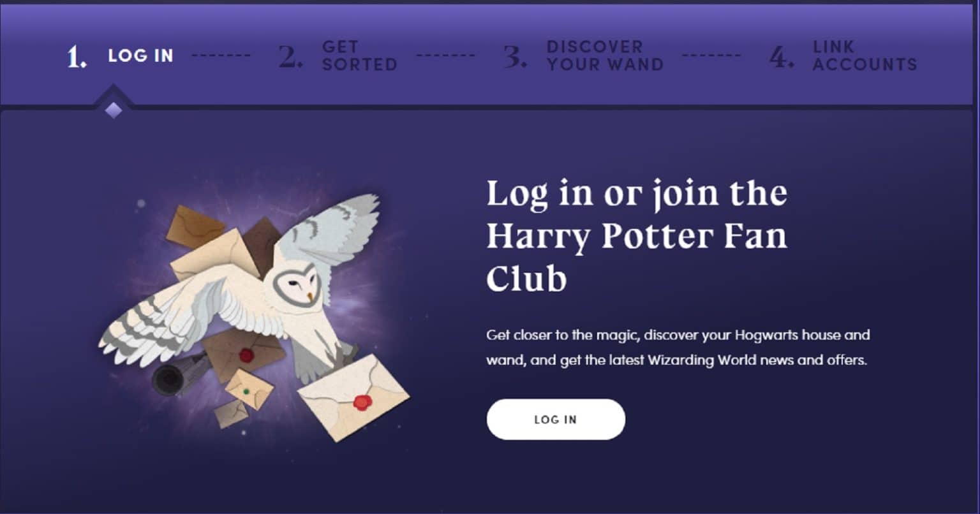Viewport: 980px width, 514px height.
Task: Open the GET SORTED step
Action: 359,55
